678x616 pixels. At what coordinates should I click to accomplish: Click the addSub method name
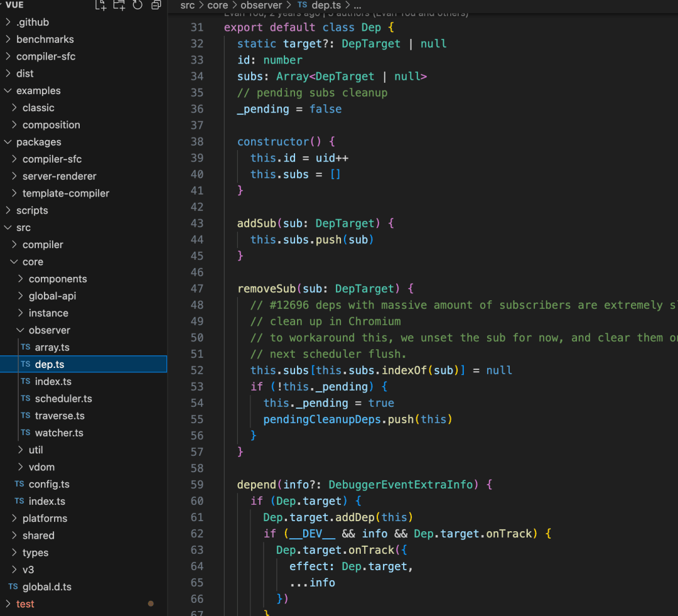256,223
